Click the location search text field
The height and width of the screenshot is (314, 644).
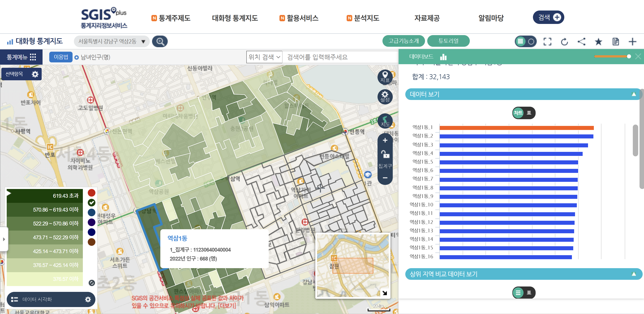(340, 57)
